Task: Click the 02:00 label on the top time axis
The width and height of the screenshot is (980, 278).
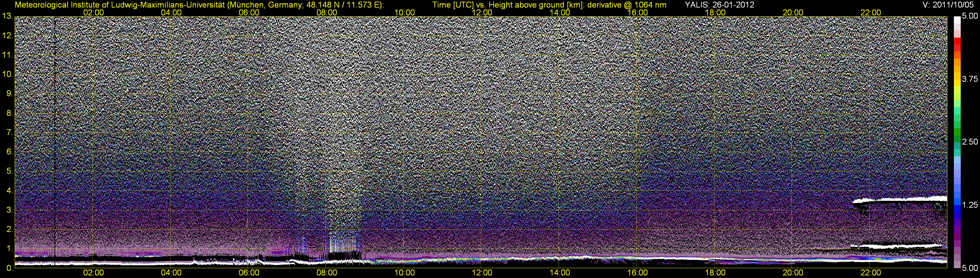Action: 93,12
